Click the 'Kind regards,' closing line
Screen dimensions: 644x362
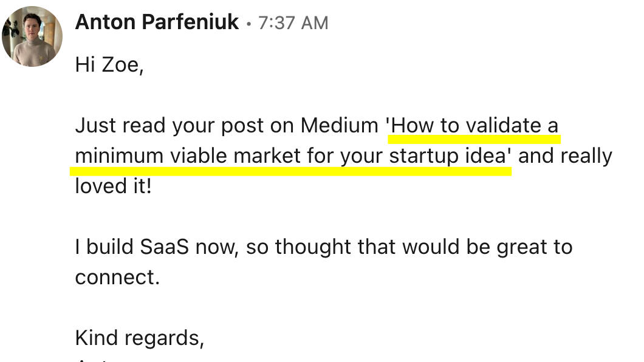point(139,338)
